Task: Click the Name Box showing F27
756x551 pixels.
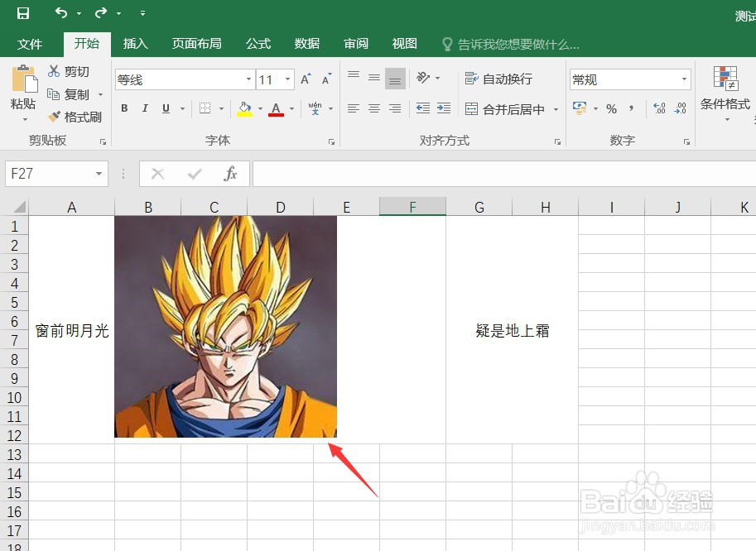Action: [56, 174]
